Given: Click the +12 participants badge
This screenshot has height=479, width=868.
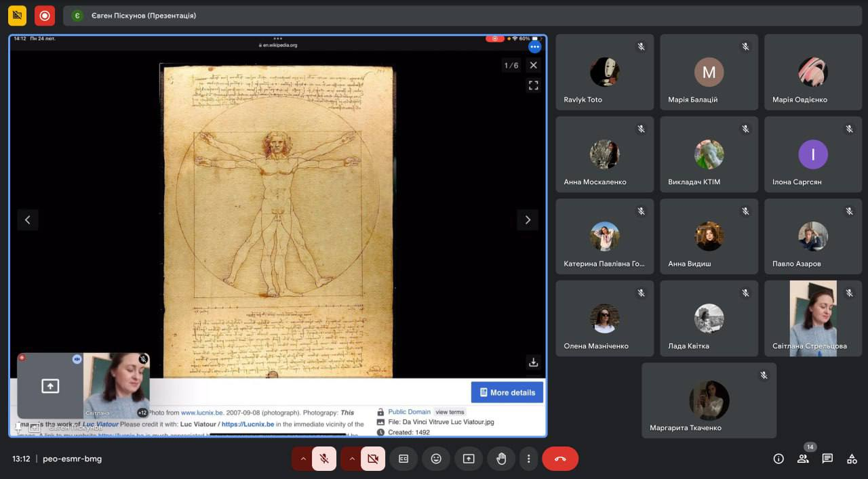Looking at the screenshot, I should click(x=142, y=413).
